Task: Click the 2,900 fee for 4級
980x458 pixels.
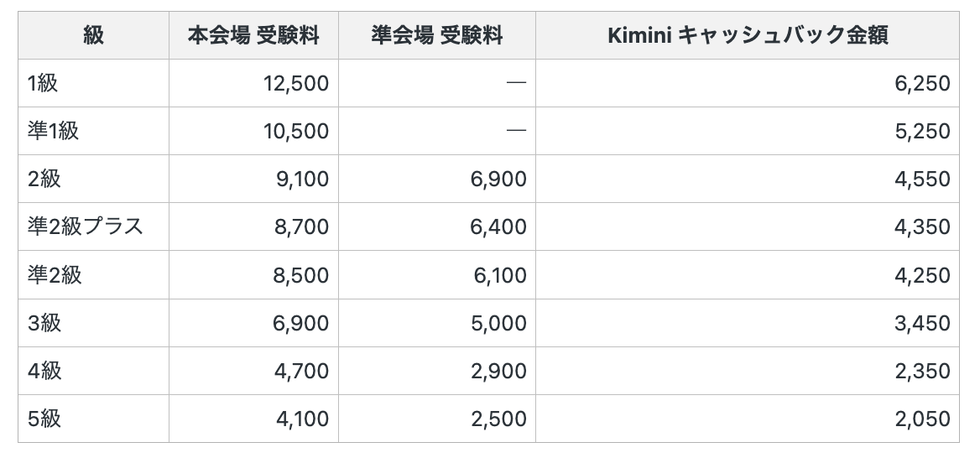Action: click(499, 371)
